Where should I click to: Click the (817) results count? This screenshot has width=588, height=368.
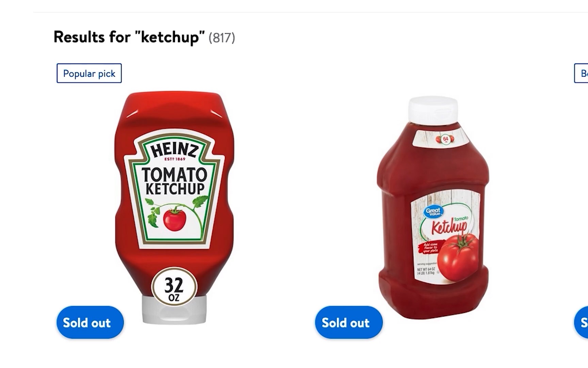[x=222, y=38]
